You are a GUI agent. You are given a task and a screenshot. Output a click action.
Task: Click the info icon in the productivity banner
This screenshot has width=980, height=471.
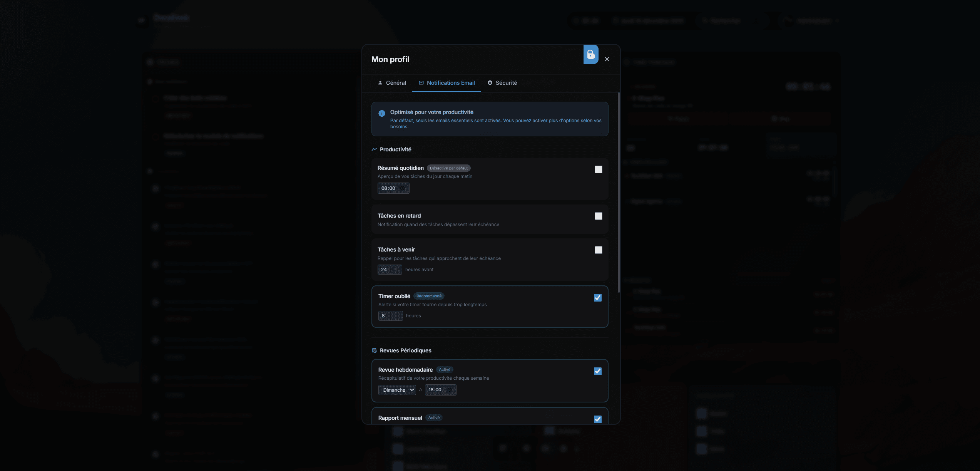(381, 113)
